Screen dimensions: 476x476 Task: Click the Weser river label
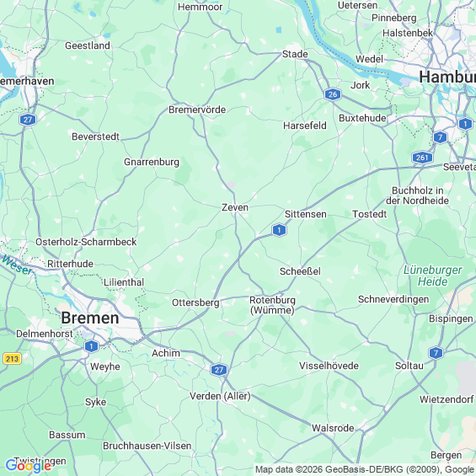point(17,265)
